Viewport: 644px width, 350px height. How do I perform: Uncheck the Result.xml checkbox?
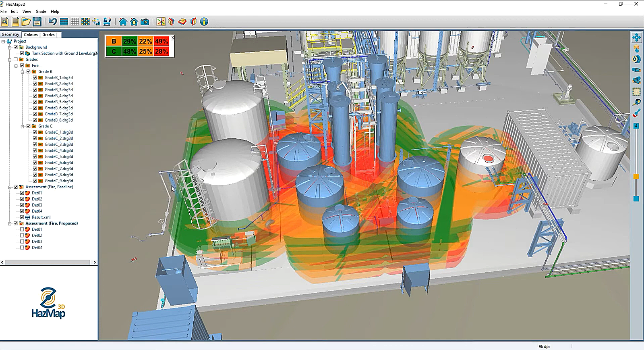22,217
